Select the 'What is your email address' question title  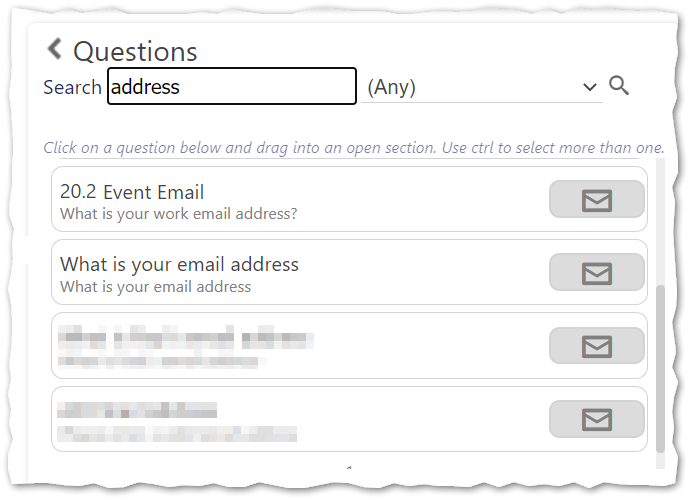tap(179, 265)
